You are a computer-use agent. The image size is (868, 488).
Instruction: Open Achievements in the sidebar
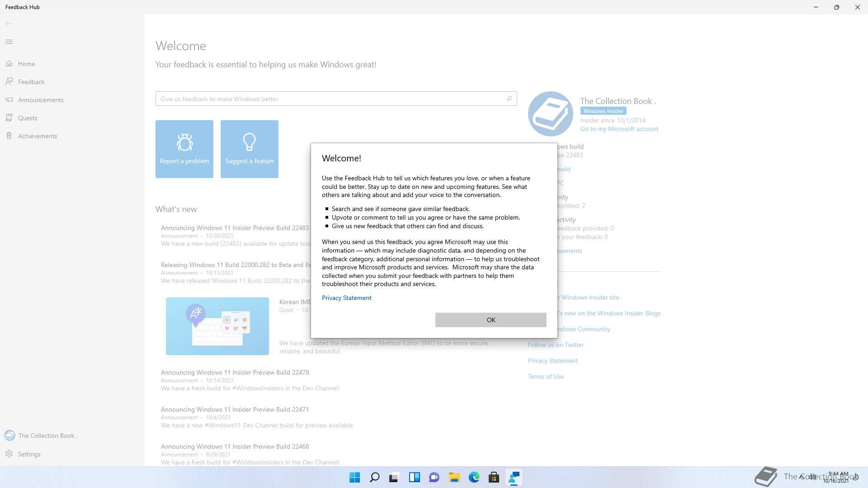point(72,136)
